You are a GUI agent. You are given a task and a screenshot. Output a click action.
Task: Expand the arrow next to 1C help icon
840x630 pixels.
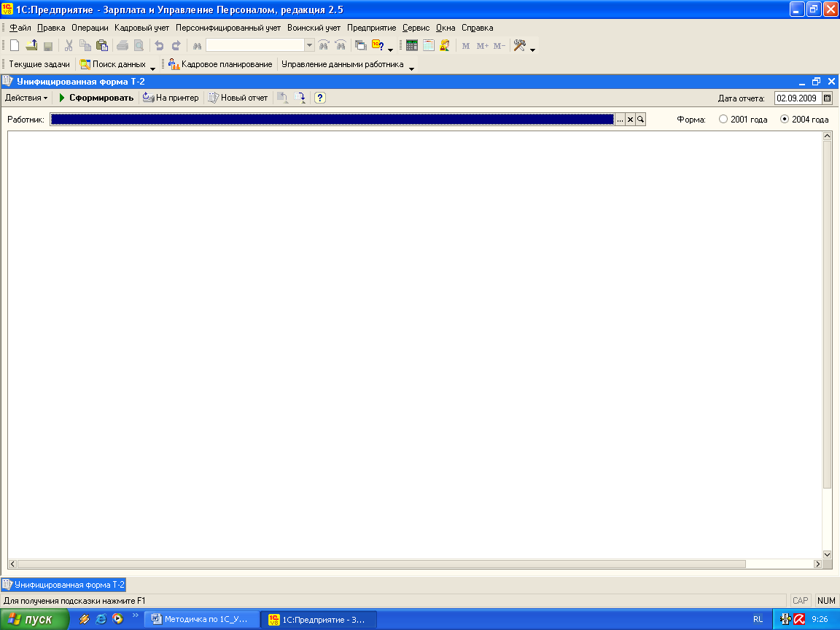(390, 50)
